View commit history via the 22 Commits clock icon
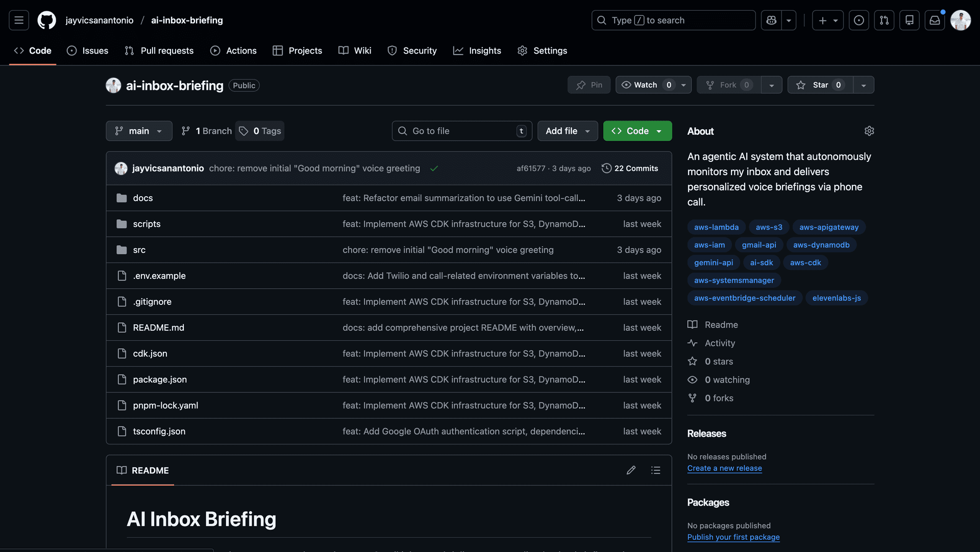The image size is (980, 552). pos(606,168)
